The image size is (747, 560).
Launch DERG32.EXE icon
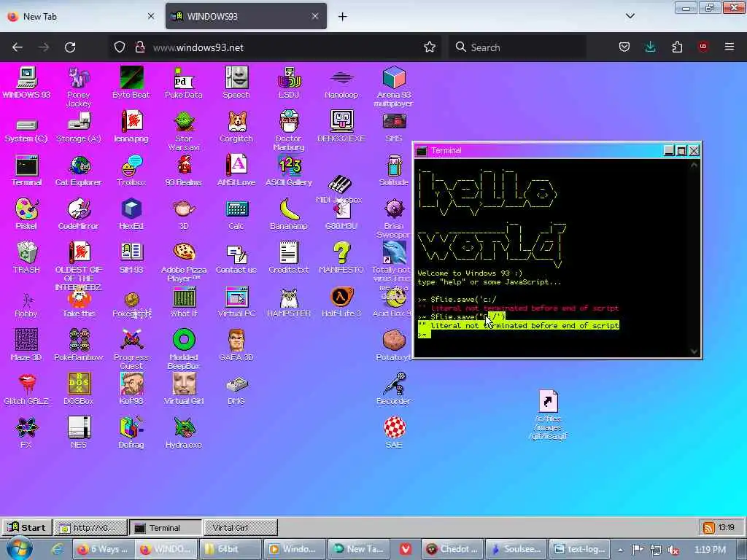(341, 126)
